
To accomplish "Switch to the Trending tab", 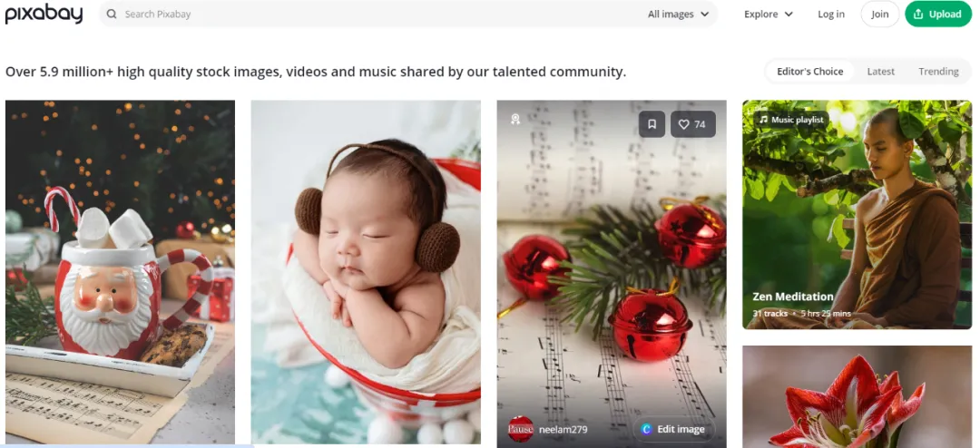I will coord(938,72).
